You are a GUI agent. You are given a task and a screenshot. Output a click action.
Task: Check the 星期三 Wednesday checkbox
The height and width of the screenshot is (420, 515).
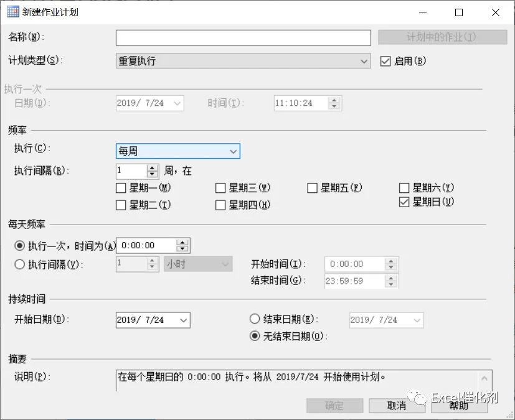pyautogui.click(x=220, y=188)
